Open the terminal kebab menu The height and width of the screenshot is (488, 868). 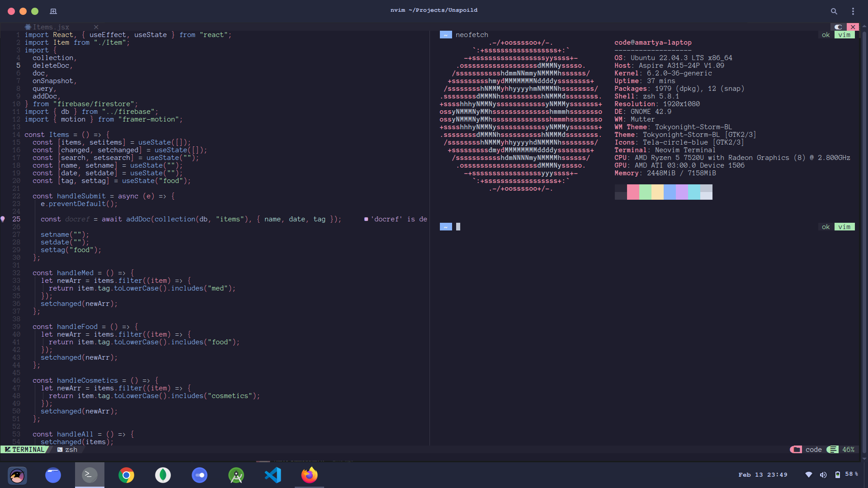click(x=853, y=11)
